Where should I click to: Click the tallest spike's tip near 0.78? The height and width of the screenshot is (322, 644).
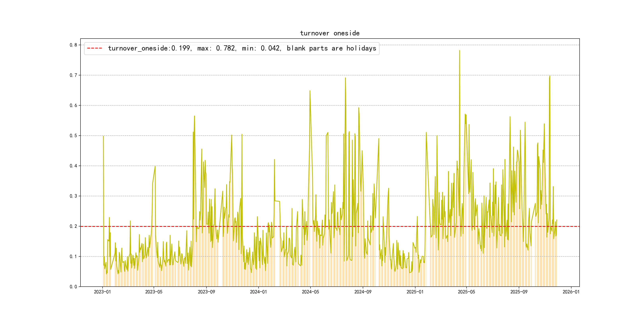click(x=460, y=51)
